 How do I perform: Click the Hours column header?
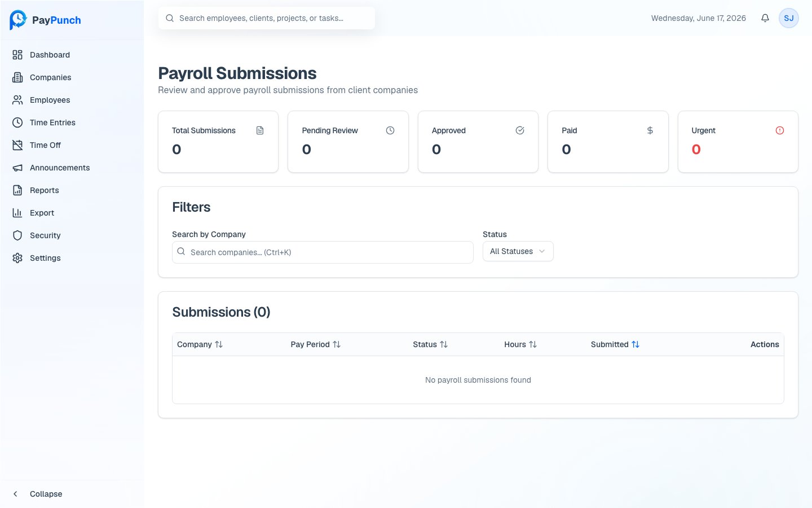tap(515, 344)
